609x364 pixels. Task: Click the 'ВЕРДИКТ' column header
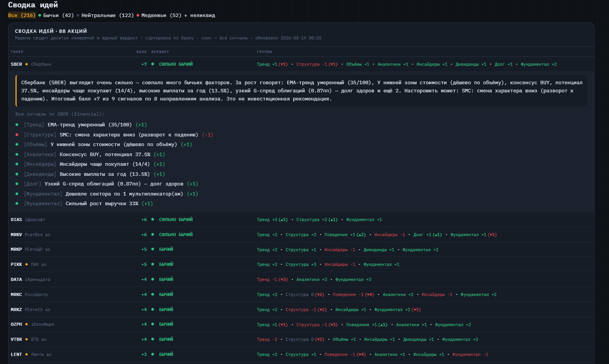click(160, 52)
